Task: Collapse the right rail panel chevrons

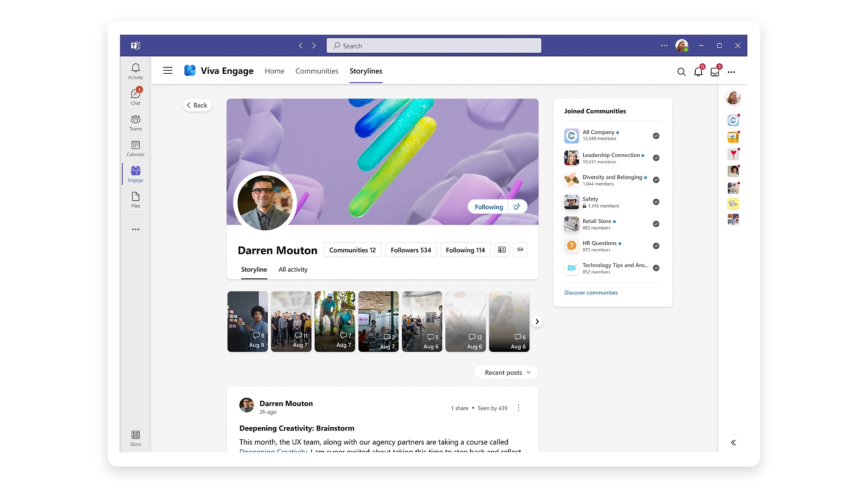Action: point(733,442)
